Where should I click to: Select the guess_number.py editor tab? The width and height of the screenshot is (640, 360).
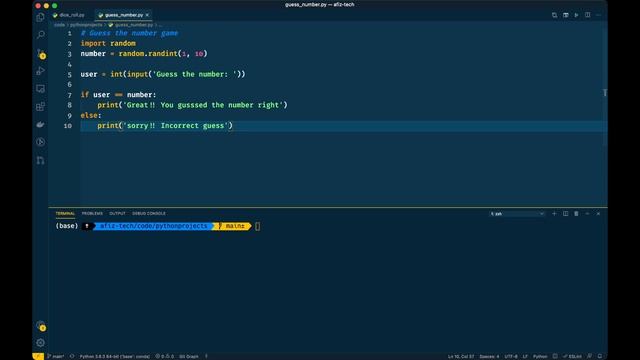(x=124, y=15)
